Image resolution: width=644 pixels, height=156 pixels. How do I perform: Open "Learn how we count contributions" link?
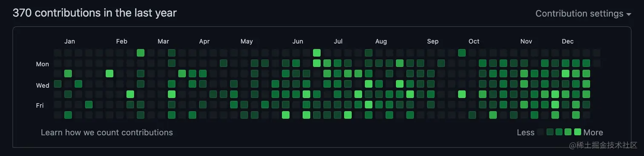pyautogui.click(x=107, y=133)
